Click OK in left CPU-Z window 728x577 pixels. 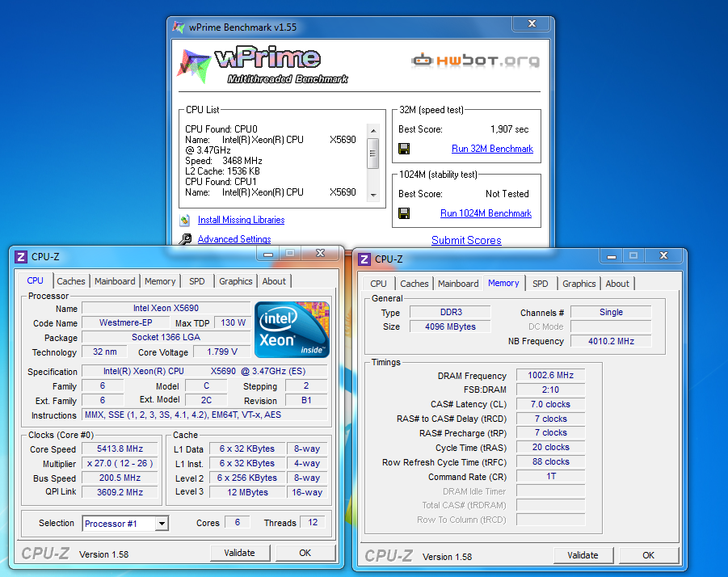point(305,553)
